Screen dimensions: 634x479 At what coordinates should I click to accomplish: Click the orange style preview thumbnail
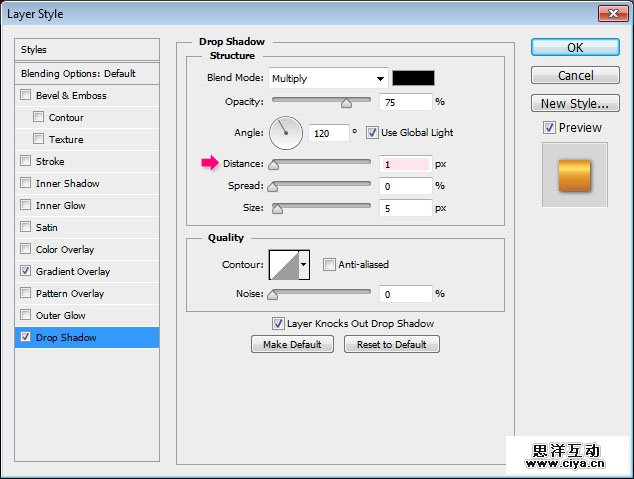[x=574, y=175]
